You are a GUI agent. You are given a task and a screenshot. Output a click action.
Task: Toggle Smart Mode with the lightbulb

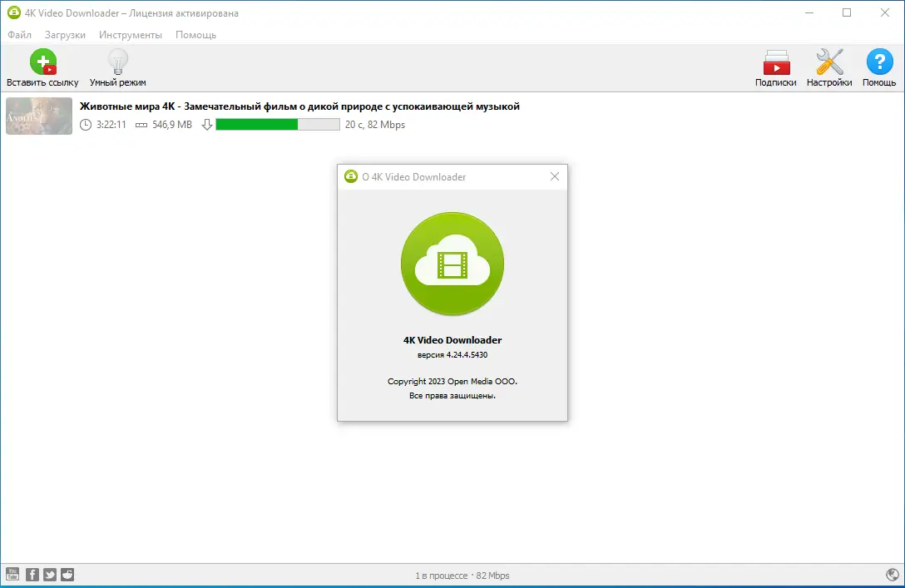[116, 62]
